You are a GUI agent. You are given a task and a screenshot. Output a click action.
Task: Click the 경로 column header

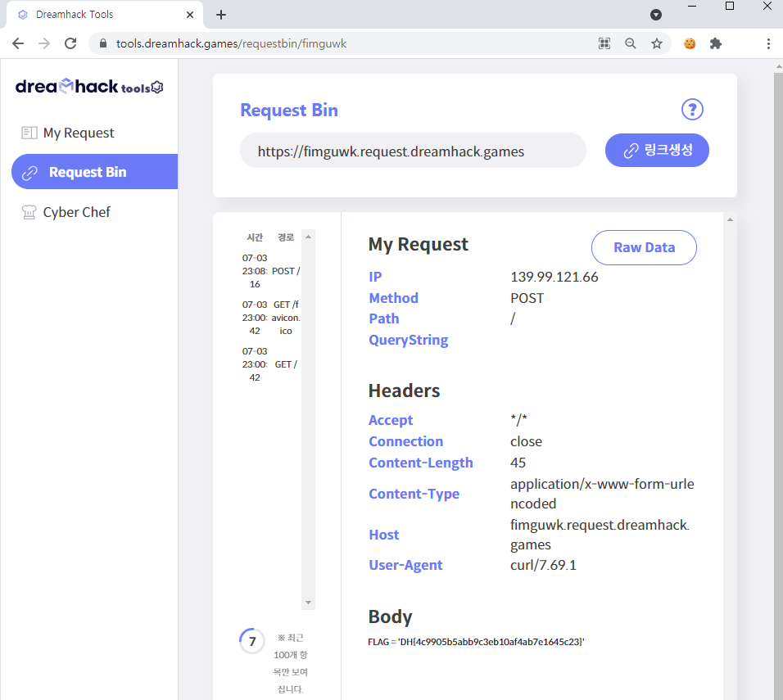coord(286,237)
